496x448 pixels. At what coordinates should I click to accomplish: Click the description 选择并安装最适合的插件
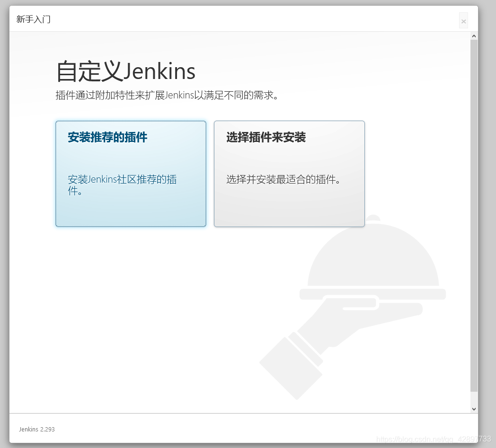(283, 179)
